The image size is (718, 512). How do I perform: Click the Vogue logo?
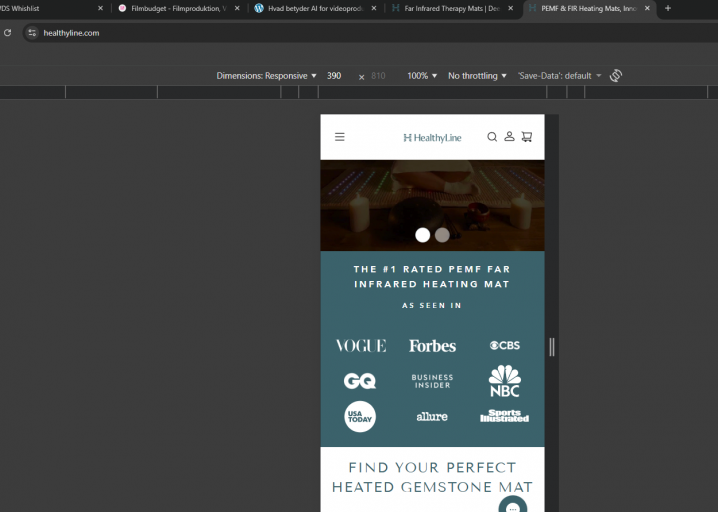(361, 346)
